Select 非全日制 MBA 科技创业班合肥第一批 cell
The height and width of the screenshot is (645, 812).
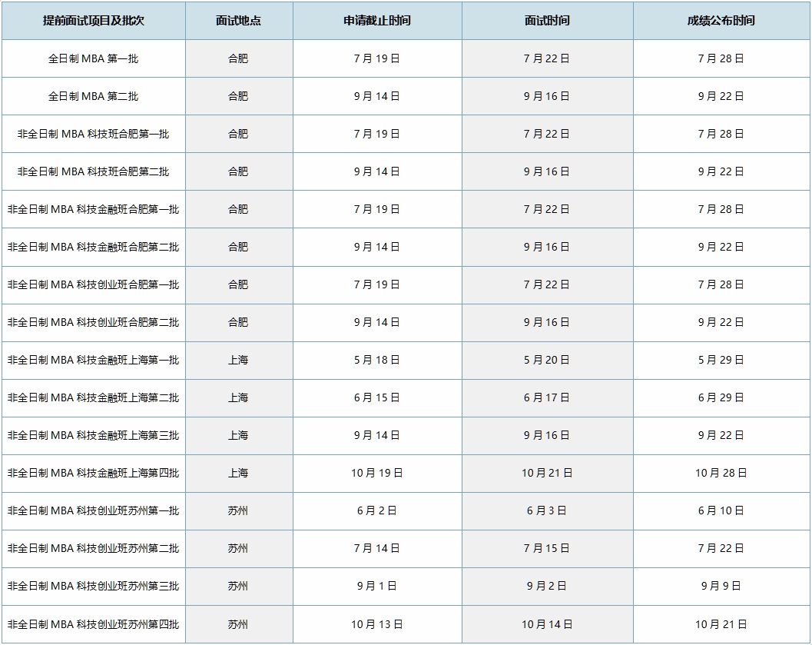pos(93,284)
